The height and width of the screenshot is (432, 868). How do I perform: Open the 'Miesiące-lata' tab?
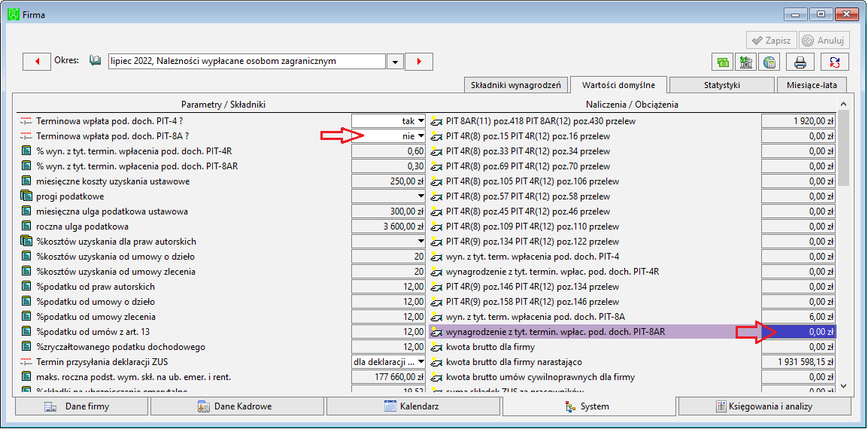tap(812, 85)
